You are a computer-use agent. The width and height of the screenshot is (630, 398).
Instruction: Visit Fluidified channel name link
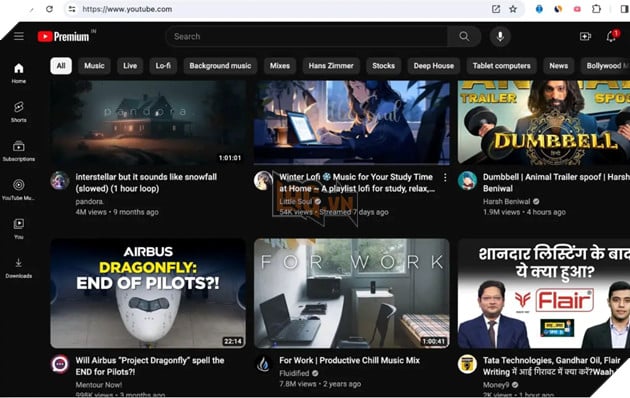coord(294,374)
